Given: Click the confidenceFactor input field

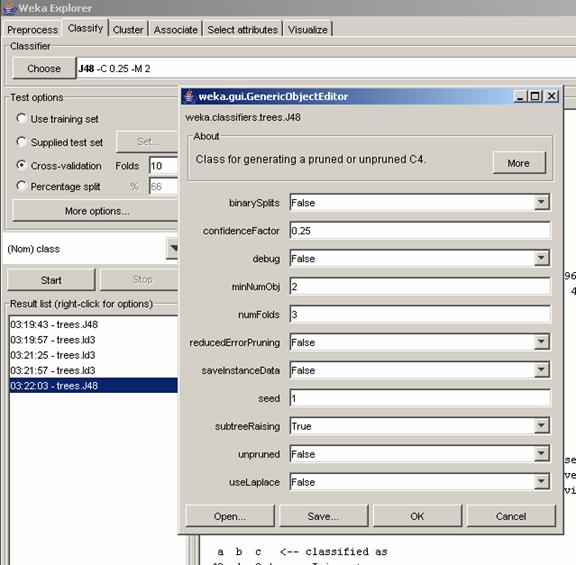Looking at the screenshot, I should (420, 231).
